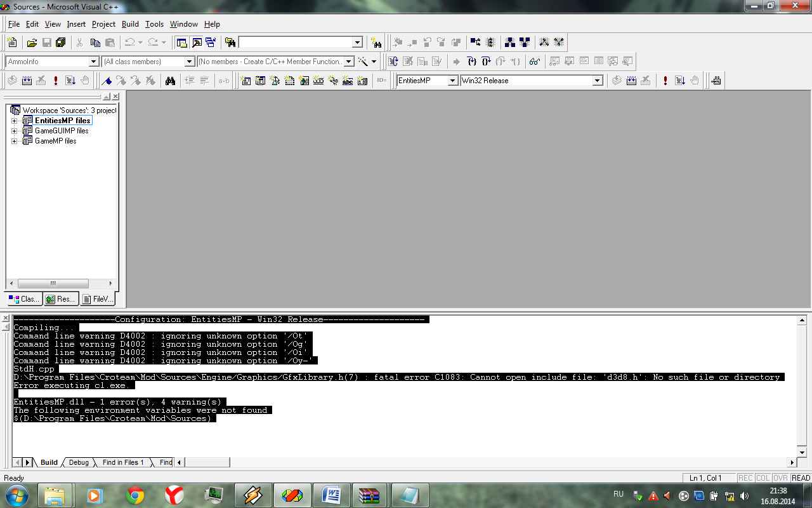Click the New Icon resource icon
812x508 pixels.
[290, 81]
